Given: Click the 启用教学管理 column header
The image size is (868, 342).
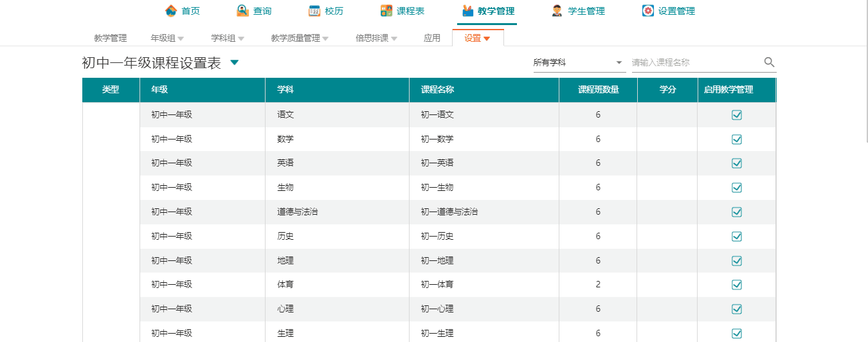Looking at the screenshot, I should [737, 90].
